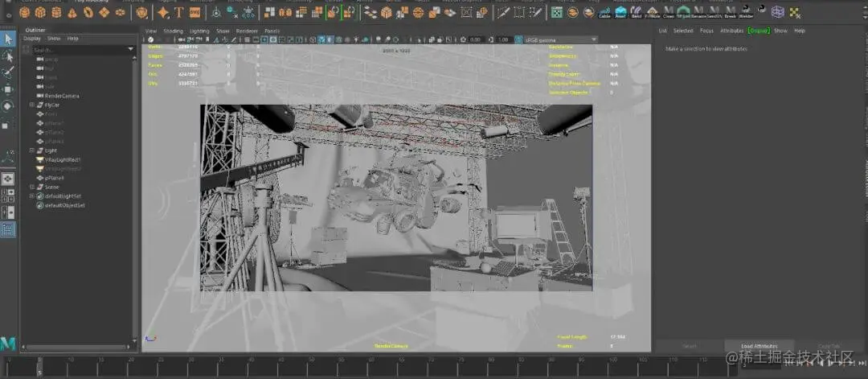Screen dimensions: 868x379
Task: Select the four-view layout button
Action: [x=8, y=194]
